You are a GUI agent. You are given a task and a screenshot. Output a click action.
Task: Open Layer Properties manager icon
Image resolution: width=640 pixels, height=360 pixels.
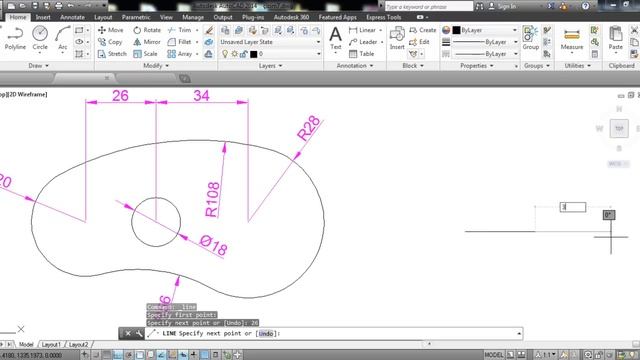pos(225,30)
